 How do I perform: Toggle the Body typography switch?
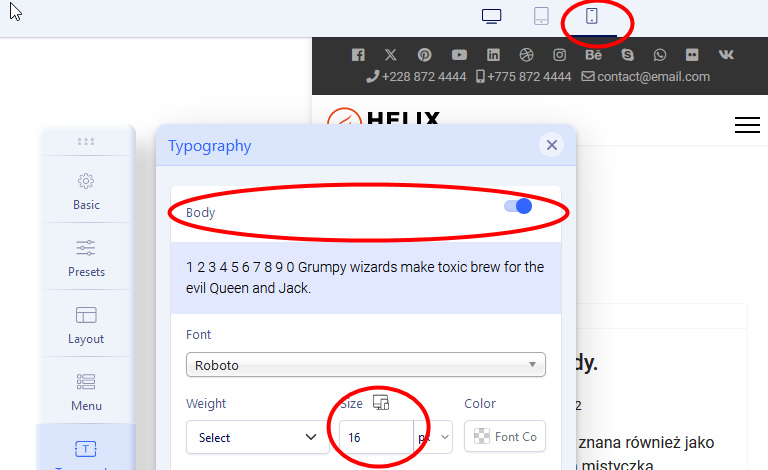[518, 206]
